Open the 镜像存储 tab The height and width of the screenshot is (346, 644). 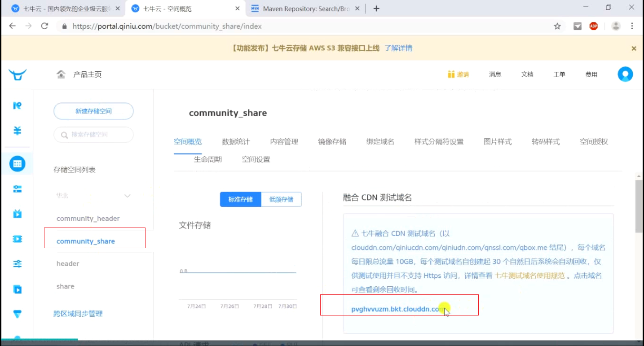coord(332,142)
